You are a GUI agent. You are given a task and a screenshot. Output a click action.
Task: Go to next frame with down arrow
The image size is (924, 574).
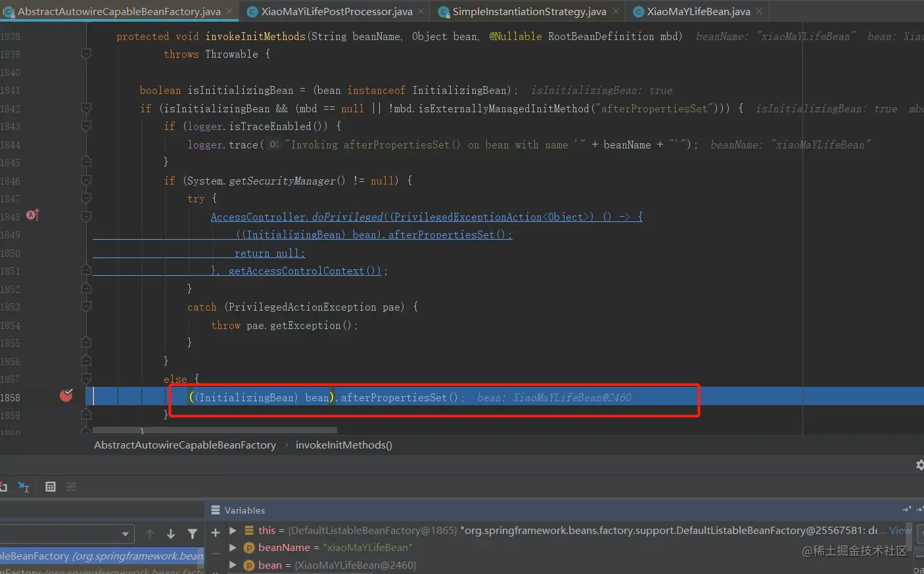coord(171,534)
